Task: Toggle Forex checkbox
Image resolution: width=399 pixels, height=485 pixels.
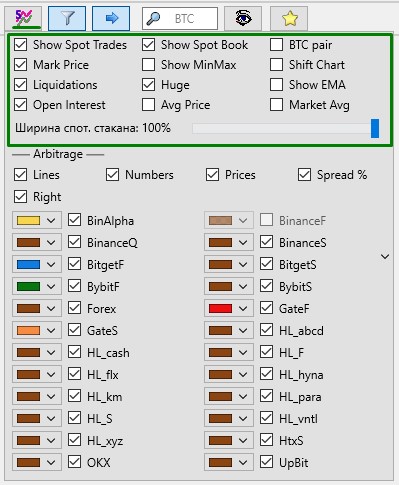Action: 74,308
